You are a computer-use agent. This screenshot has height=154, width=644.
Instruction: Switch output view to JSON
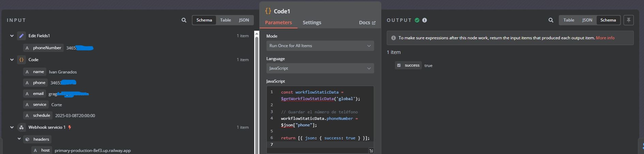(x=587, y=20)
